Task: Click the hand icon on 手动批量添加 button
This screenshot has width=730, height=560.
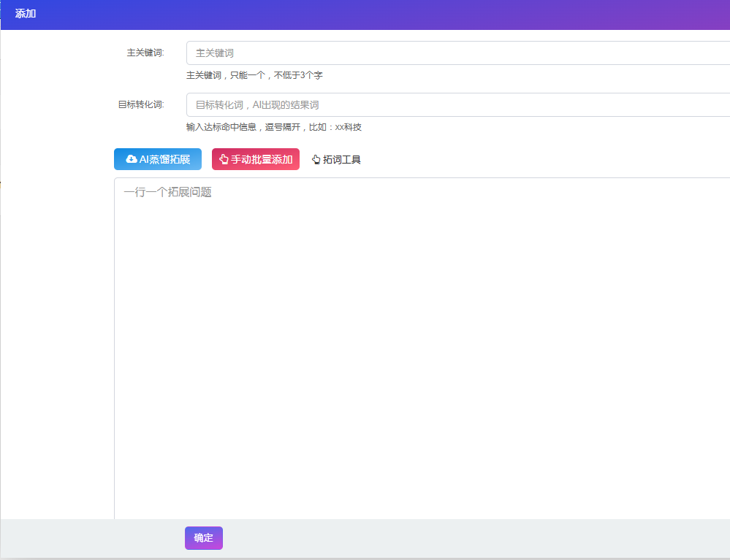Action: point(224,159)
